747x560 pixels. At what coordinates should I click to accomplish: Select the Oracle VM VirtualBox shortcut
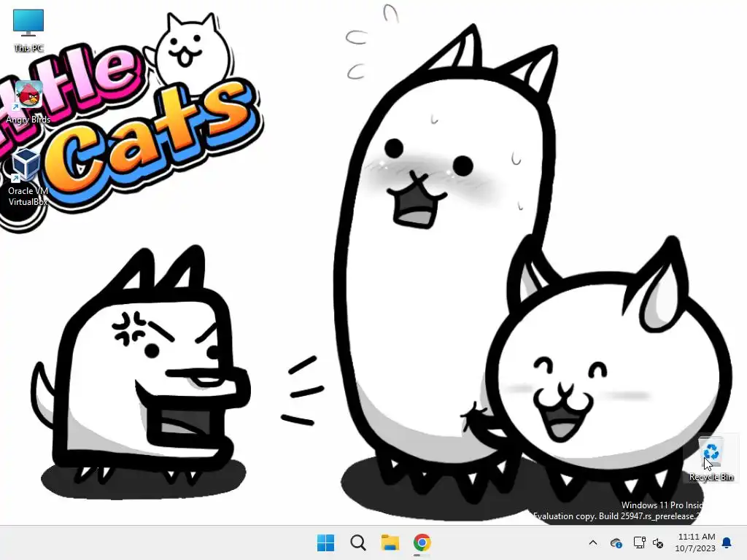[x=28, y=176]
